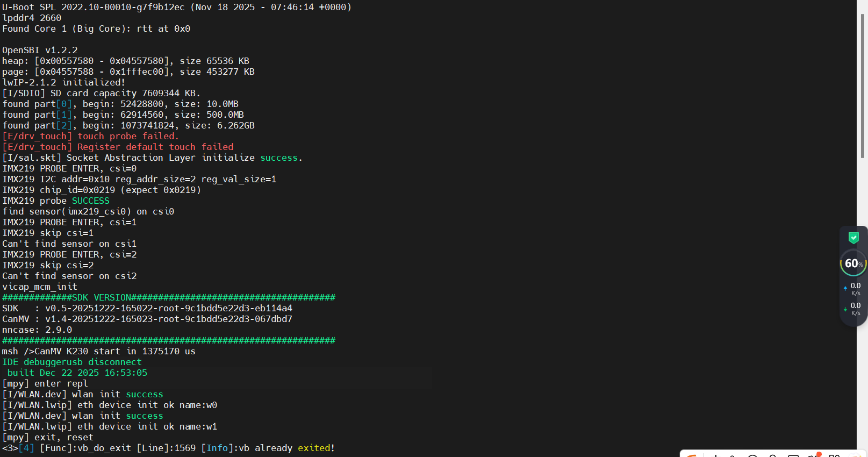Click the download speed 0.0 K/s readout
Screen dimensions: 868x457
(856, 309)
